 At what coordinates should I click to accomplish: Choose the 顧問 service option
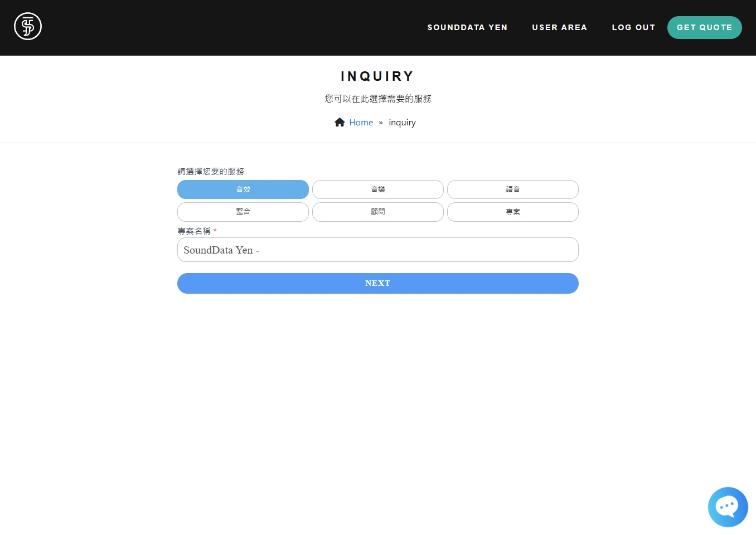coord(378,212)
